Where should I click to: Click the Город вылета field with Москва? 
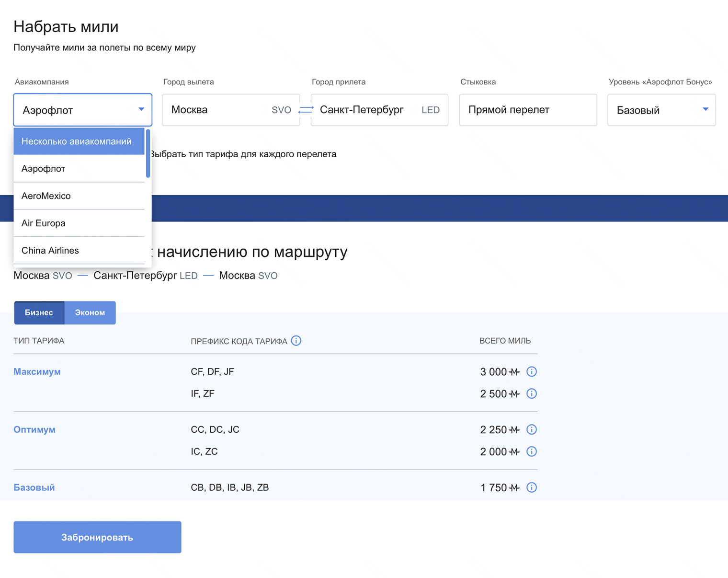pos(231,110)
